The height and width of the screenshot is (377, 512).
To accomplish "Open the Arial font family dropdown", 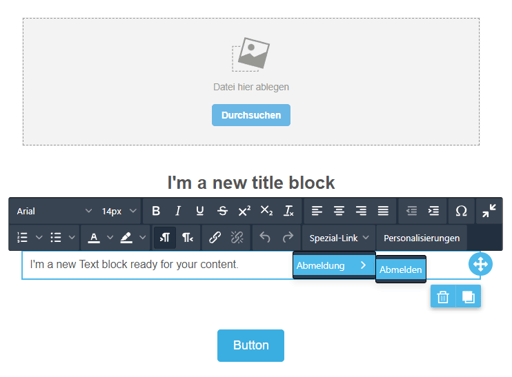I will click(54, 211).
